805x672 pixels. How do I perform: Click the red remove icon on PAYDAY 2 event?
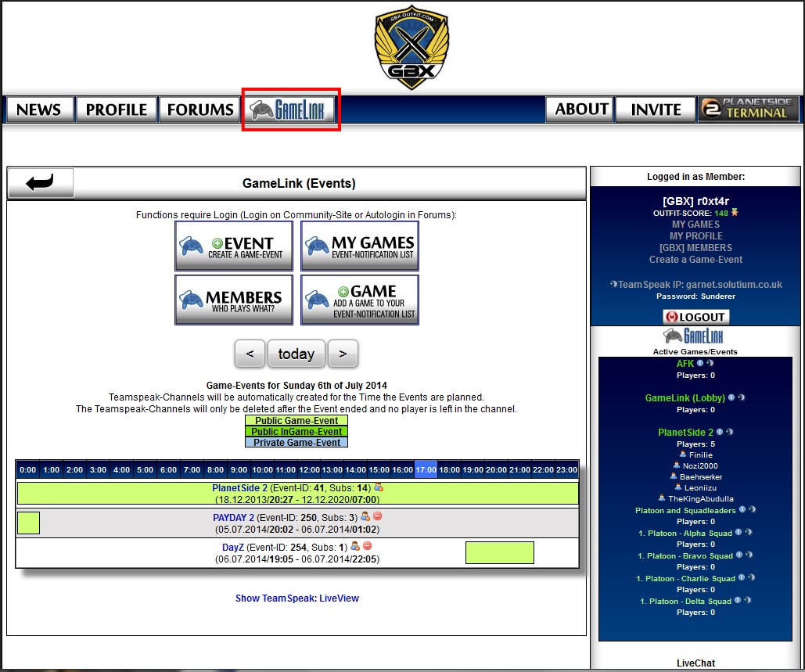pyautogui.click(x=377, y=517)
